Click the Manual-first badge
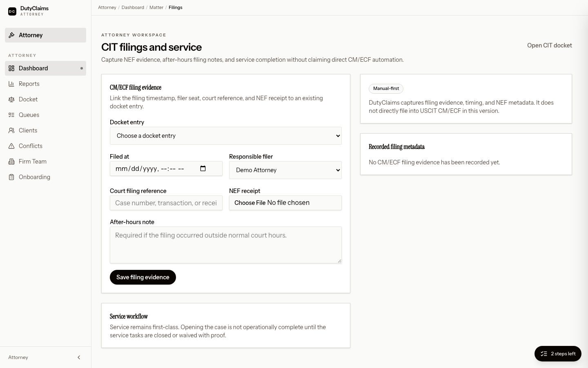 [x=386, y=88]
